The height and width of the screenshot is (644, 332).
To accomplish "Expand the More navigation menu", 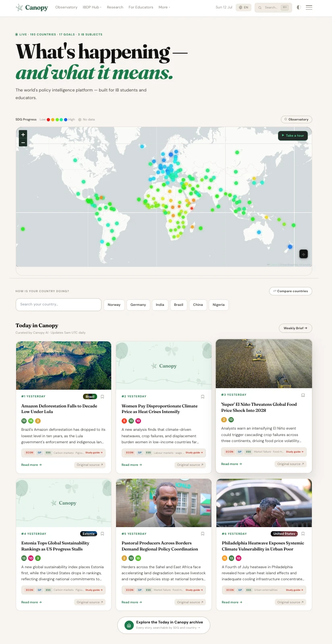I will pos(164,7).
